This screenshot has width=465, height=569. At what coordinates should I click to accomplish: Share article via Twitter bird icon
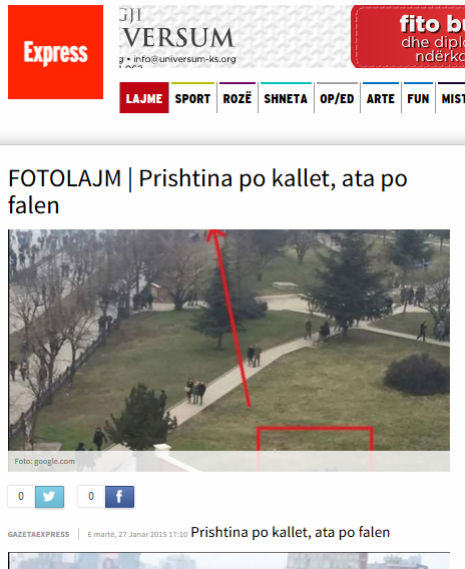tap(49, 496)
